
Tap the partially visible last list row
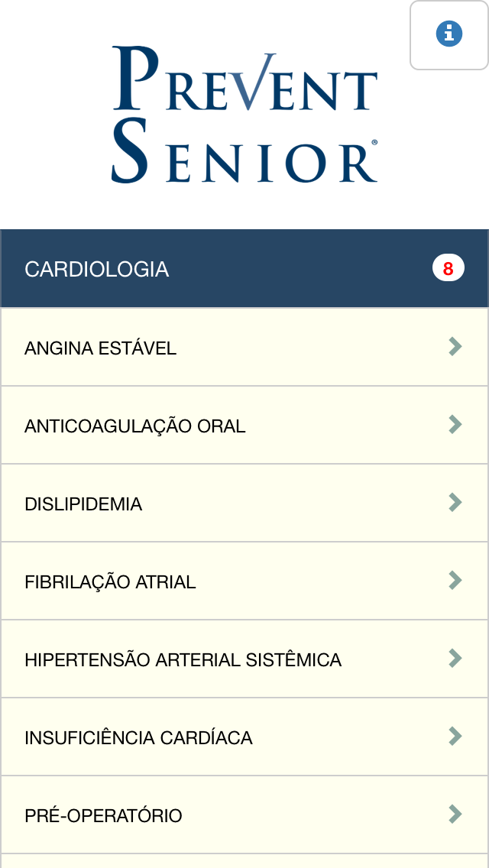tap(244, 861)
